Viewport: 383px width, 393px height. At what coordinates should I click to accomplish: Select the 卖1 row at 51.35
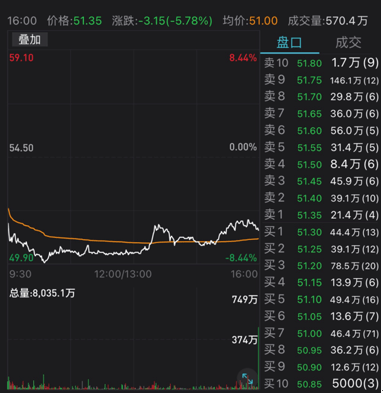tap(321, 215)
